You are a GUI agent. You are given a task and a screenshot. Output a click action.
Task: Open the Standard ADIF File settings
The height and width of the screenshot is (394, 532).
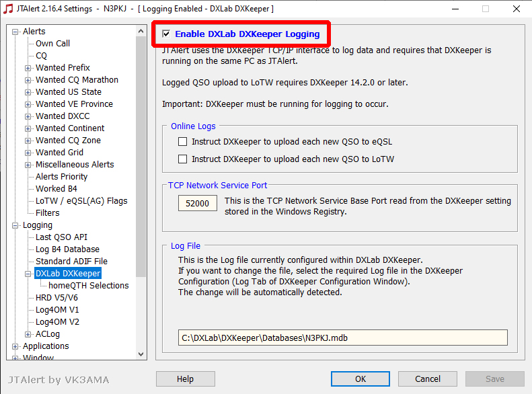coord(71,262)
